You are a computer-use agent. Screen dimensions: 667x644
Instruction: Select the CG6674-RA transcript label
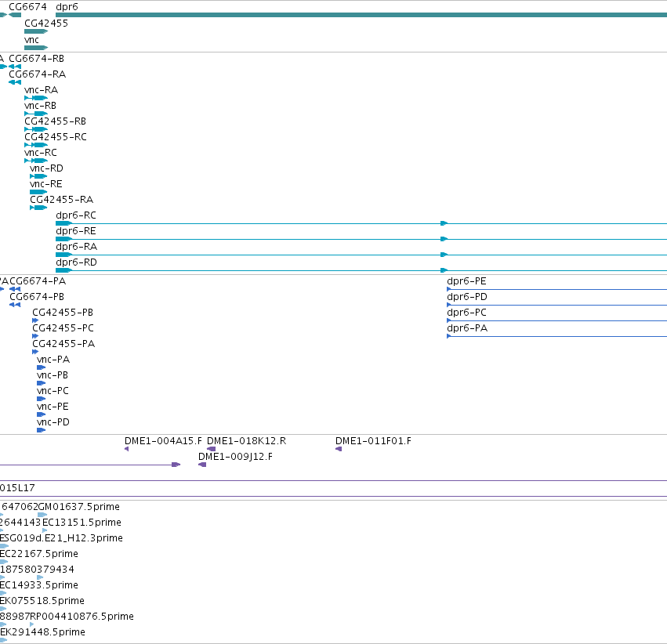[38, 74]
